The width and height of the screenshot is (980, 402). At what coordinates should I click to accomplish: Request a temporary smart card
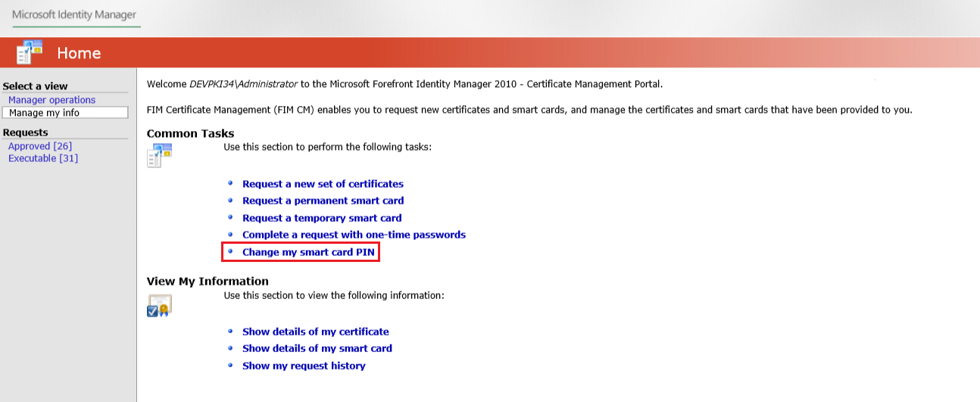[x=322, y=218]
